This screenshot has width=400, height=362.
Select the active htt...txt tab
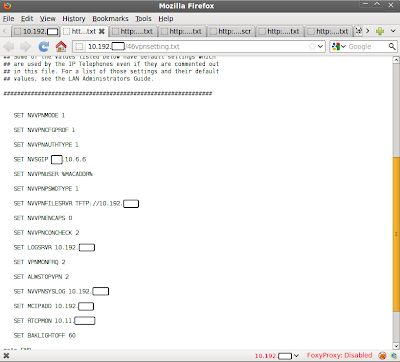click(x=84, y=31)
